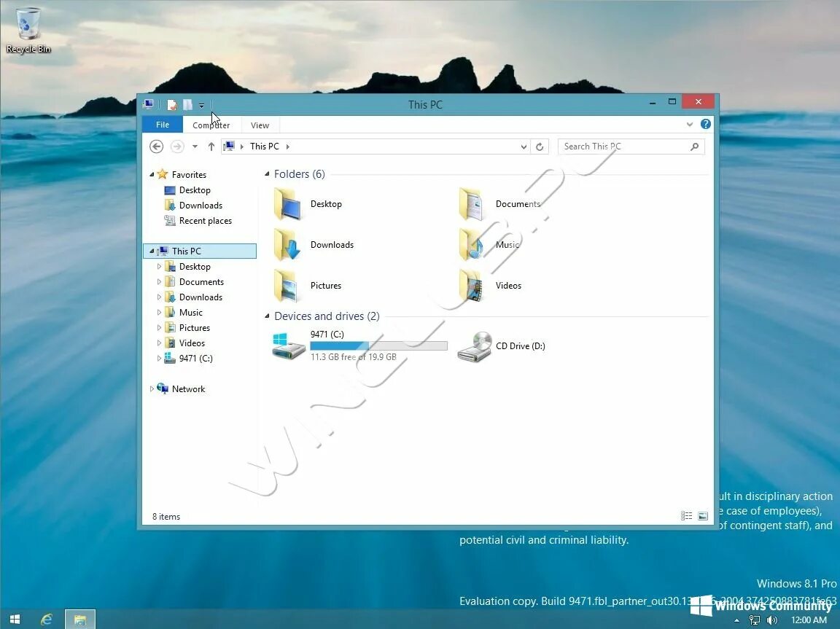Select Favorites in navigation pane
The height and width of the screenshot is (629, 840).
[x=189, y=174]
